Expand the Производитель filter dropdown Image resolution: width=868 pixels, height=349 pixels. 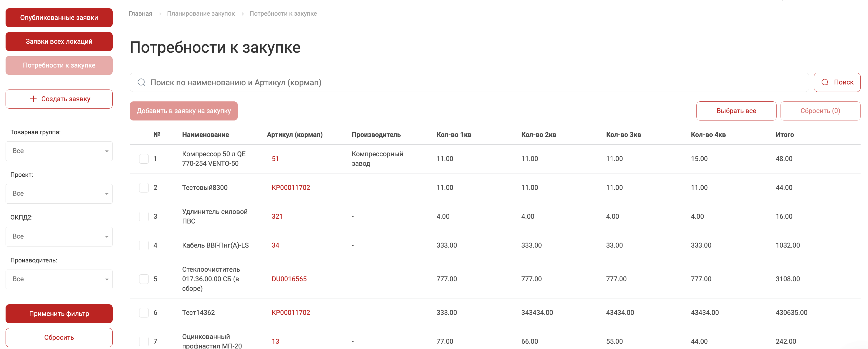point(59,279)
